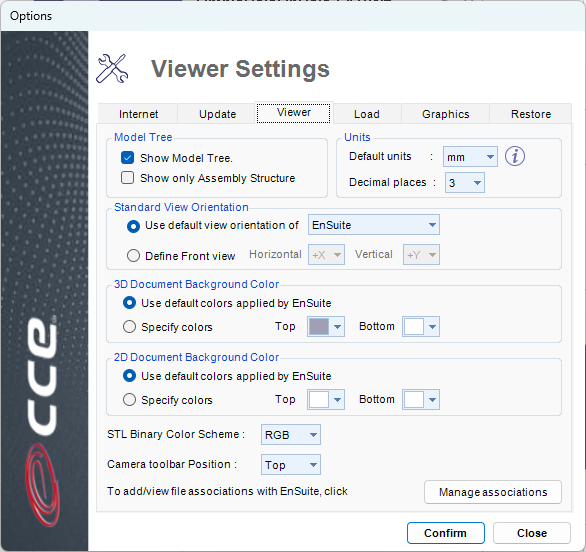
Task: Click the units info icon
Action: [515, 156]
